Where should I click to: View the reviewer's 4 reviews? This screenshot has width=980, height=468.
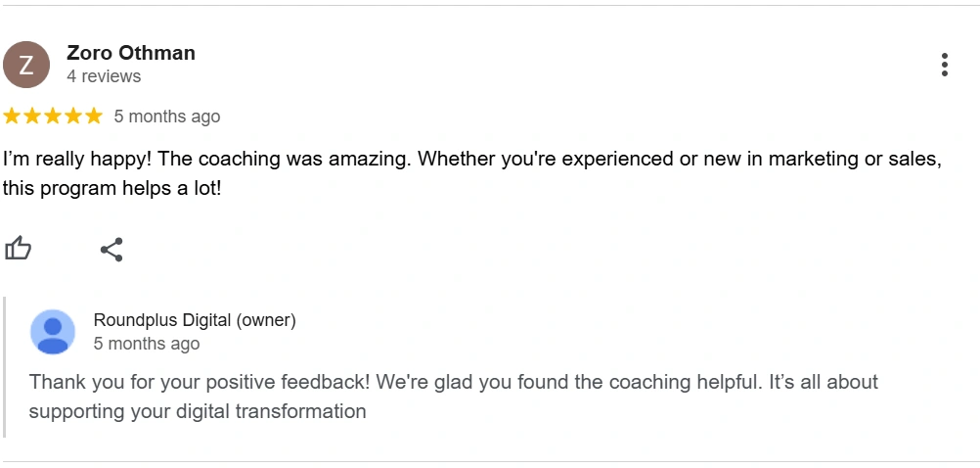[x=104, y=76]
